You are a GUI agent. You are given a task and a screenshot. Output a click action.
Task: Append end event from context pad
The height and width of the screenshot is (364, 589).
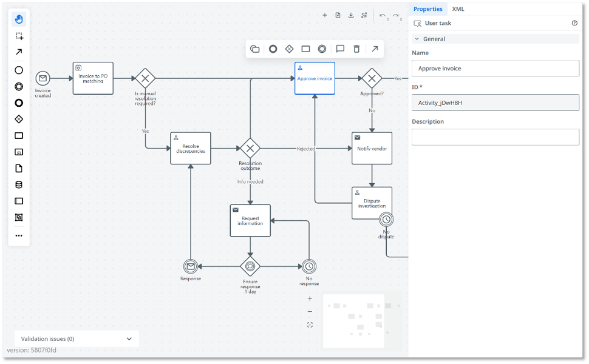point(273,49)
